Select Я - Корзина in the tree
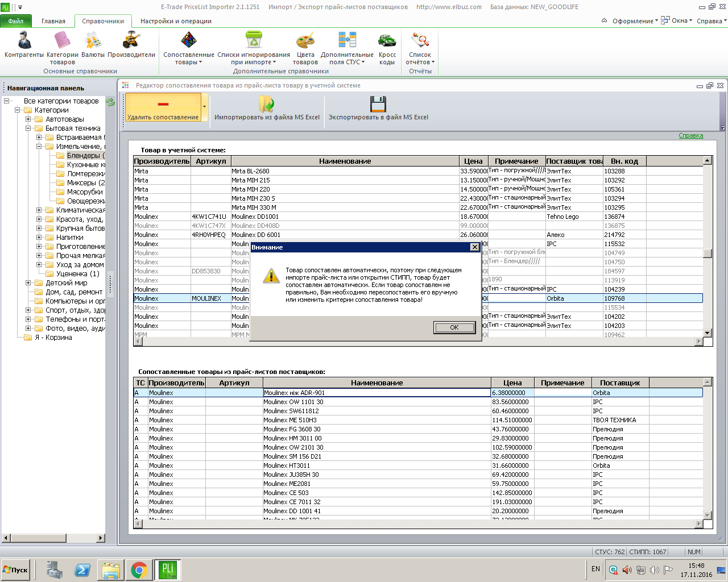 53,338
